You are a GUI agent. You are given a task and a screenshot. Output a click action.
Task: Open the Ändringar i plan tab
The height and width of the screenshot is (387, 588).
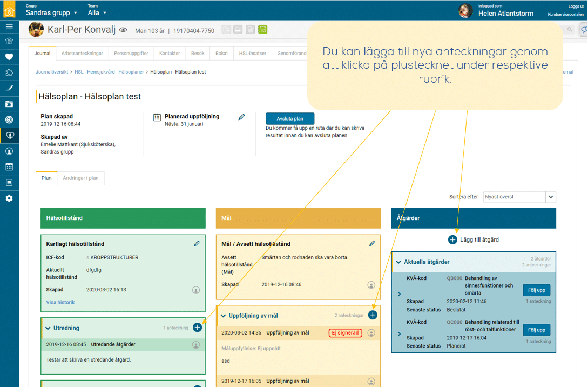click(x=80, y=178)
